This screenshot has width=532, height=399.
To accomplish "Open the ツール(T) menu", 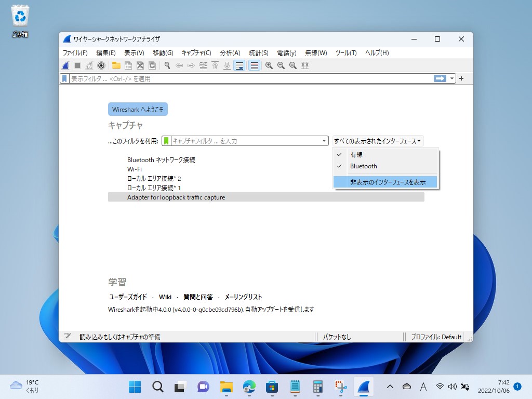I will coord(346,53).
